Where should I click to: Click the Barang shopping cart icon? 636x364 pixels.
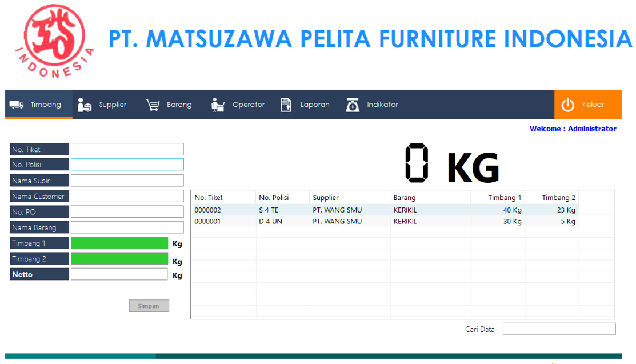(x=153, y=105)
